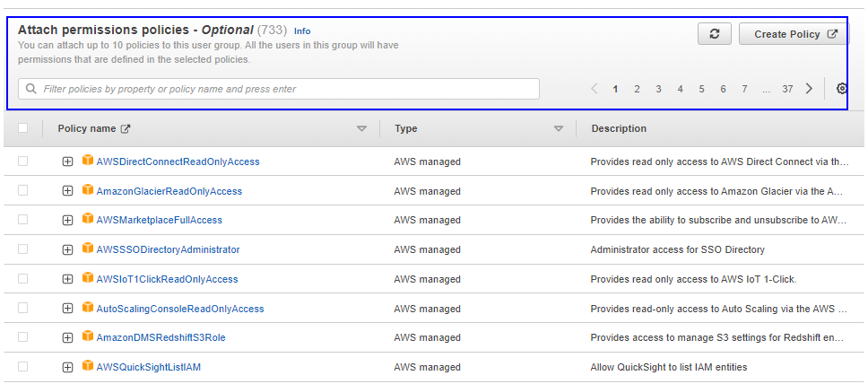This screenshot has height=384, width=868.
Task: Check the AWSMarketplaceFullAccess policy checkbox
Action: coord(22,220)
